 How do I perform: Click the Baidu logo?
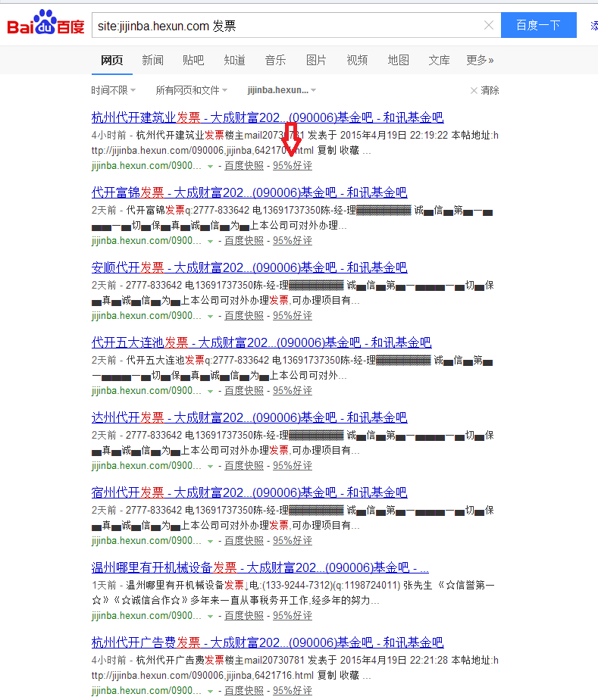click(45, 22)
